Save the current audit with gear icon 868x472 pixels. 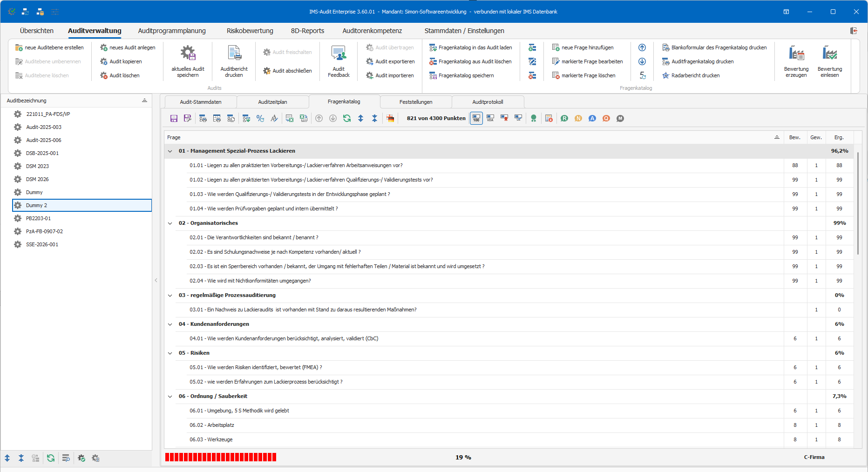coord(188,61)
